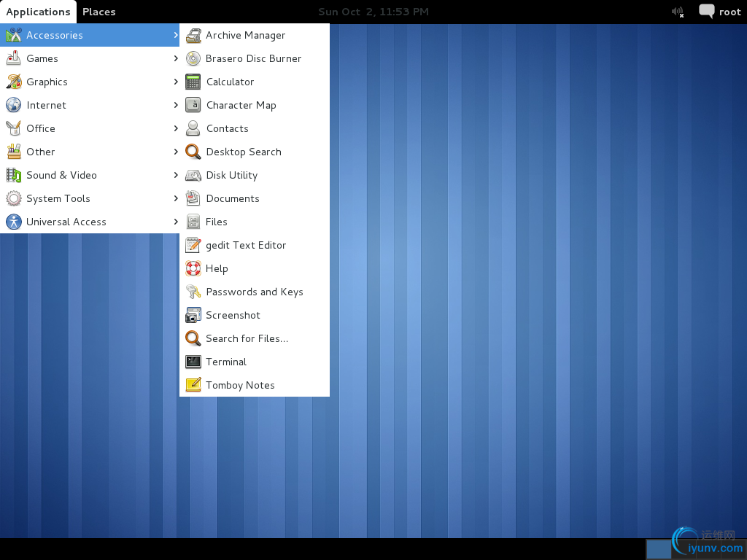Image resolution: width=747 pixels, height=560 pixels.
Task: Click the Calculator icon in Accessories
Action: 193,82
